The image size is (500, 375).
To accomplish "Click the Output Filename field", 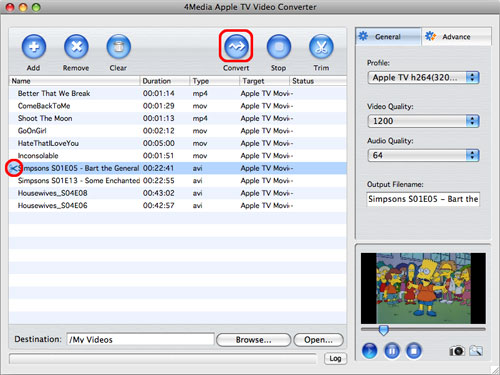I will (x=423, y=199).
